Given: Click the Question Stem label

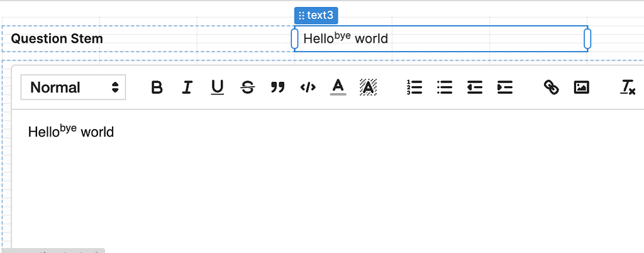Looking at the screenshot, I should pos(57,38).
